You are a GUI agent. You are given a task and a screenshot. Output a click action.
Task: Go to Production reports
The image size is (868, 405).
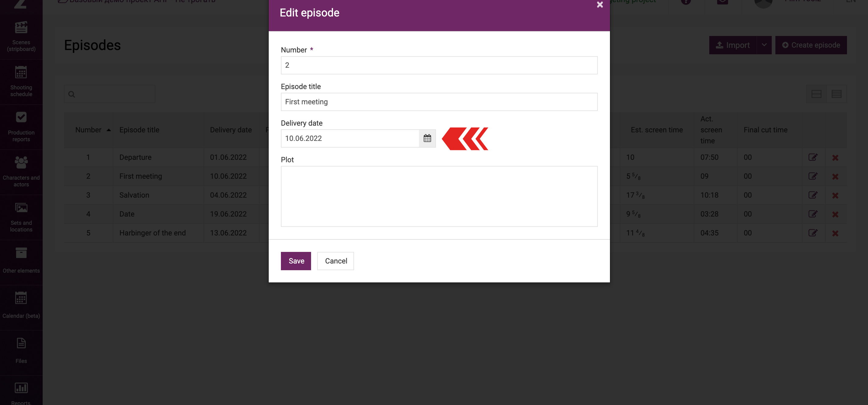[21, 127]
